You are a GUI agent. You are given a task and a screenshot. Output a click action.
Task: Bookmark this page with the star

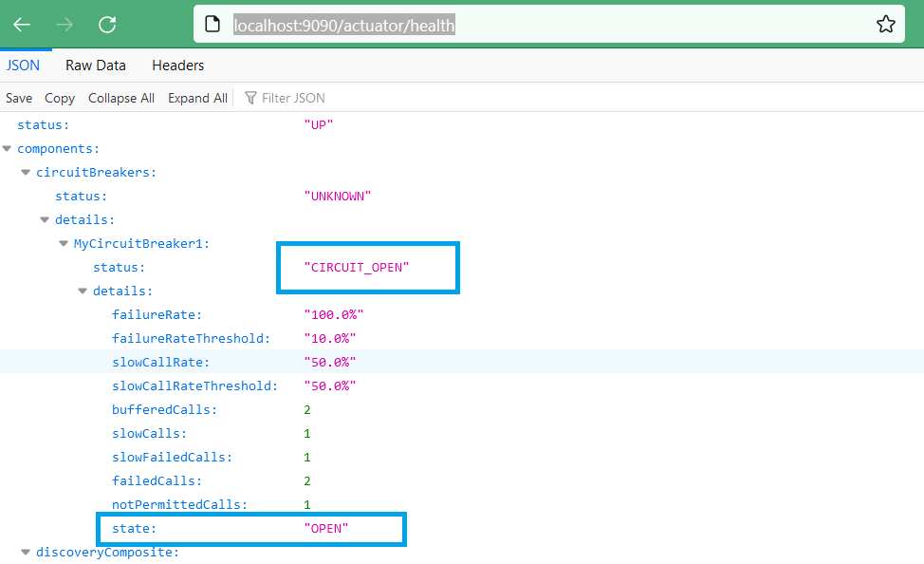tap(886, 24)
